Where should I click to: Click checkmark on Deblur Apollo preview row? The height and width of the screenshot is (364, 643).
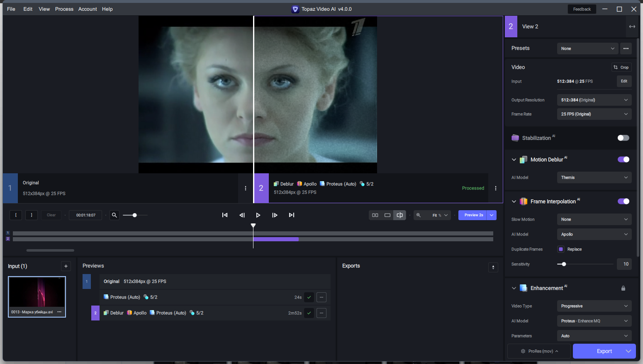click(x=309, y=313)
